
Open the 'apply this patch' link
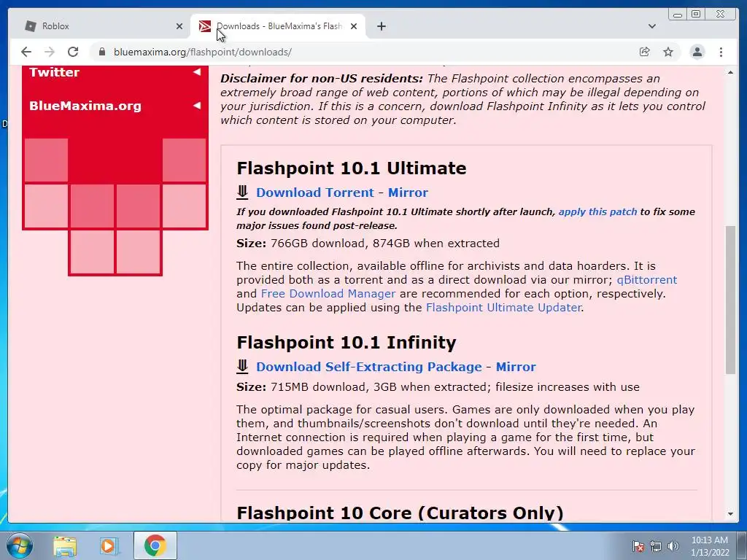pyautogui.click(x=597, y=212)
